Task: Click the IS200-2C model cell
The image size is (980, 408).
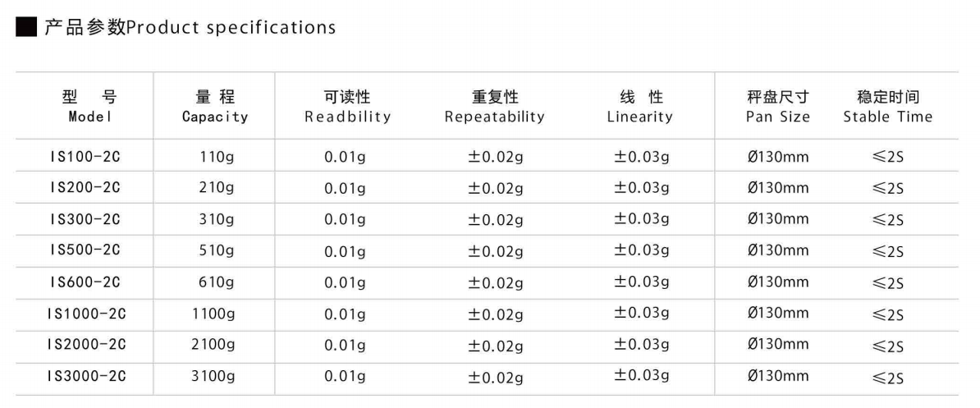Action: coord(85,187)
